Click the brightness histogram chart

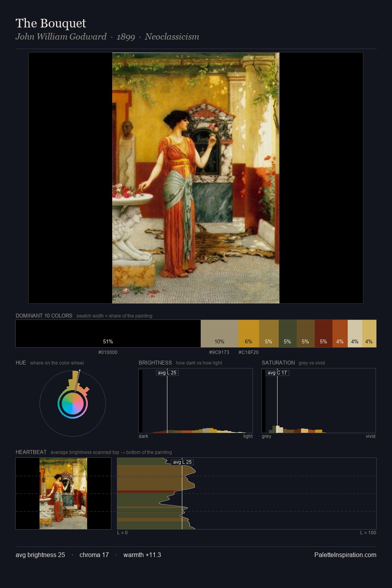(196, 401)
